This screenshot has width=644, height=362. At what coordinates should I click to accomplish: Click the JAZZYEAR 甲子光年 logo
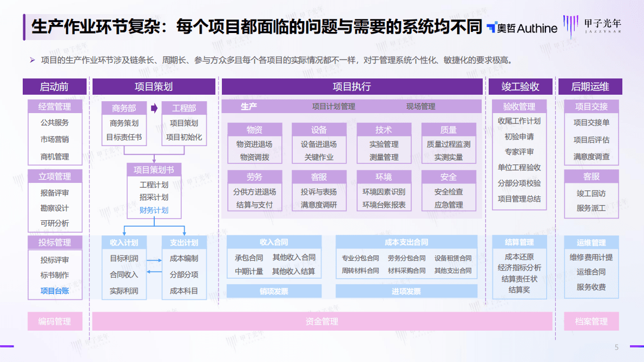click(594, 27)
